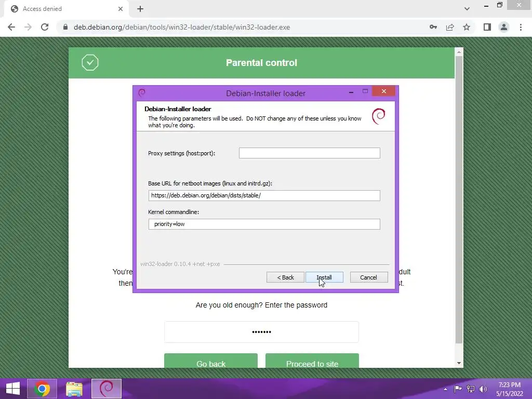
Task: Edit the Kernel commandline field
Action: [x=264, y=224]
